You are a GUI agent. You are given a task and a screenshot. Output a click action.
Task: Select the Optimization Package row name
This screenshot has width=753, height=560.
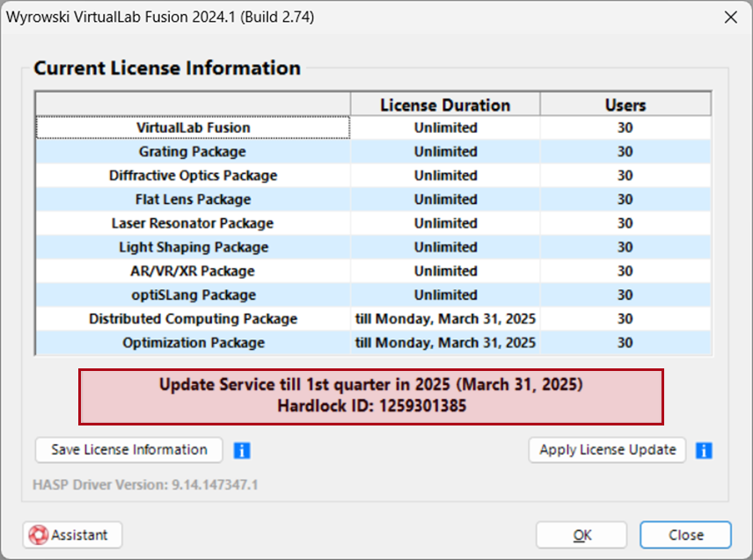click(x=193, y=343)
